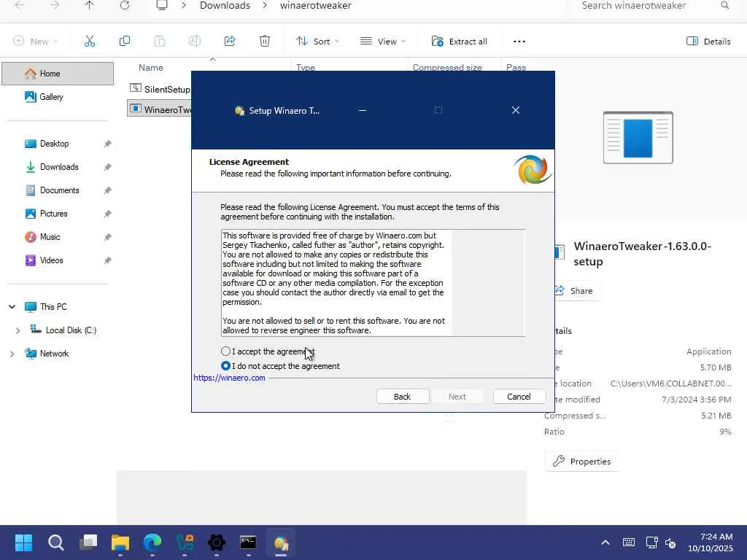Open the terminal app on the taskbar

248,542
